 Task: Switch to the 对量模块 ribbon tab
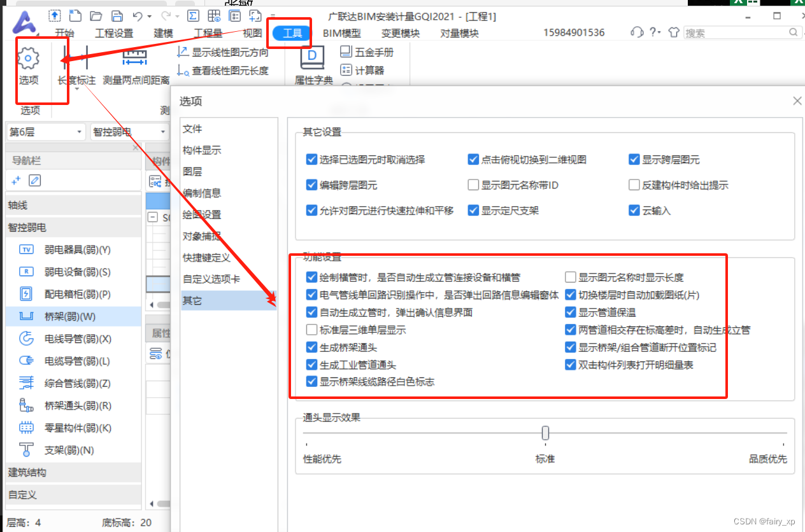[x=459, y=33]
